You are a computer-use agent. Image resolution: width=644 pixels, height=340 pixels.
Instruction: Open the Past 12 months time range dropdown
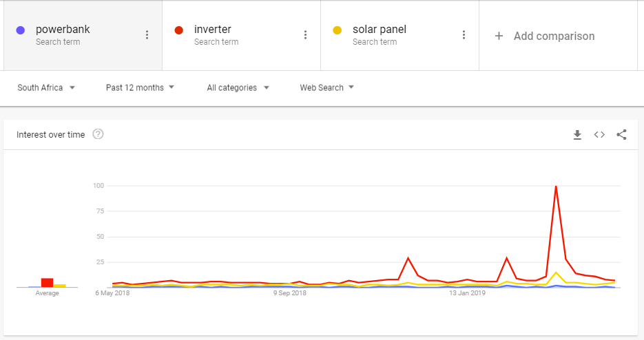tap(140, 87)
